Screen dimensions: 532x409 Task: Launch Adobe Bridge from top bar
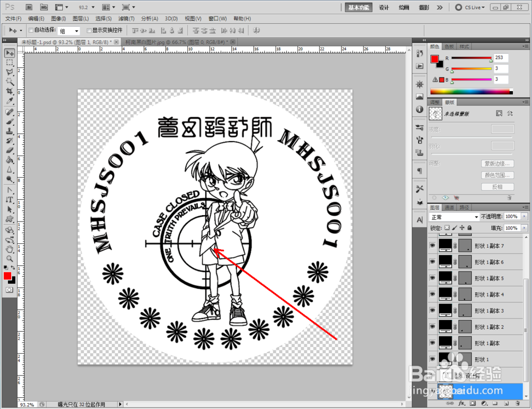(29, 7)
